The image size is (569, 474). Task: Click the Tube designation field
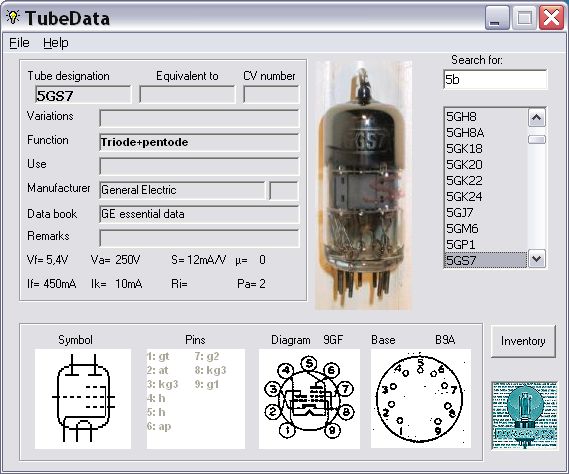83,95
